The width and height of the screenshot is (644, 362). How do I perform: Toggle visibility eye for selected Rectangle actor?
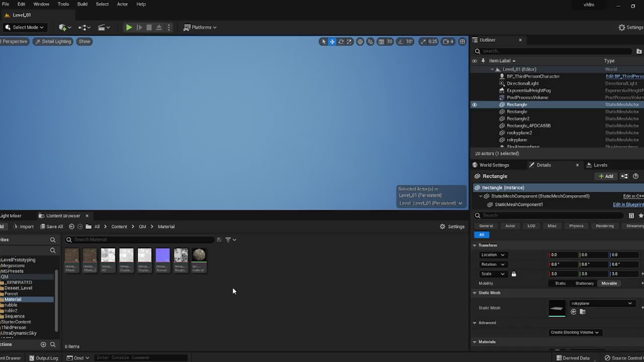pos(474,105)
